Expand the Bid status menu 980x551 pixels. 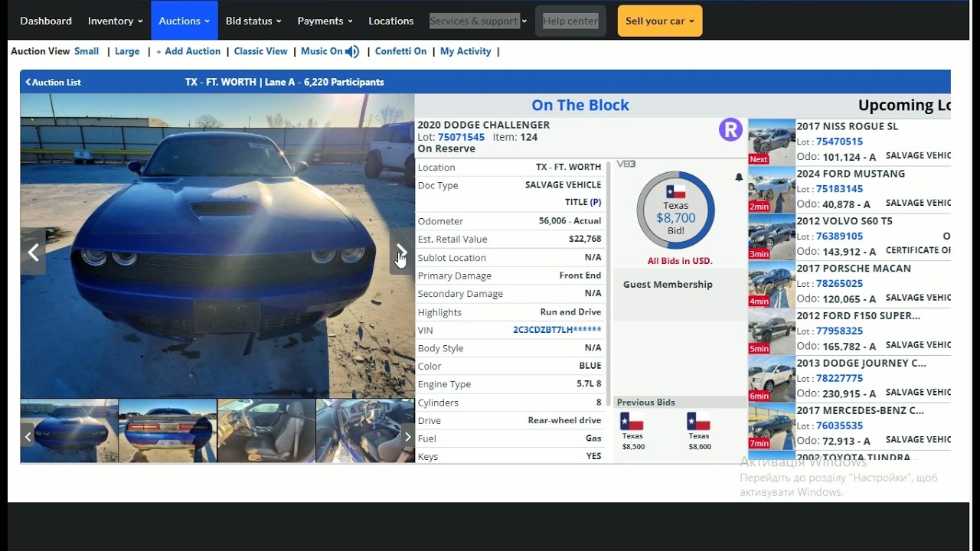pyautogui.click(x=253, y=21)
